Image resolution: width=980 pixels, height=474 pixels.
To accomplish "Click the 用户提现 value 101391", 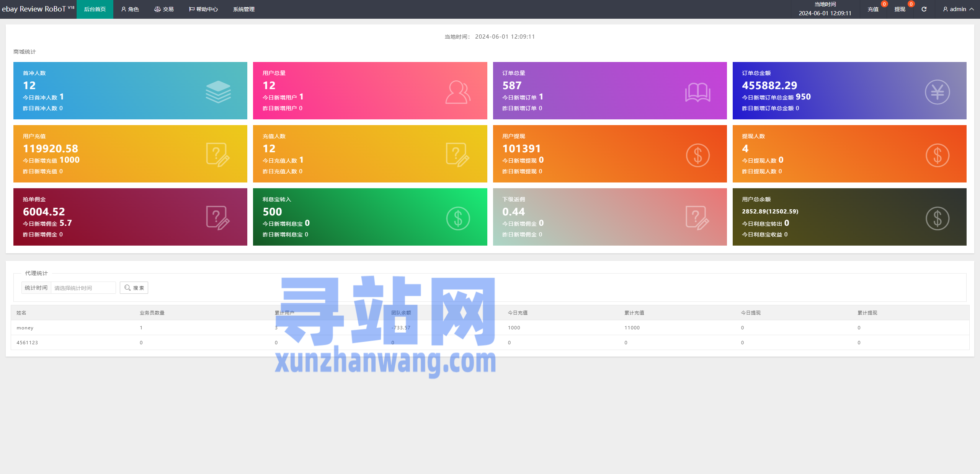I will click(521, 148).
